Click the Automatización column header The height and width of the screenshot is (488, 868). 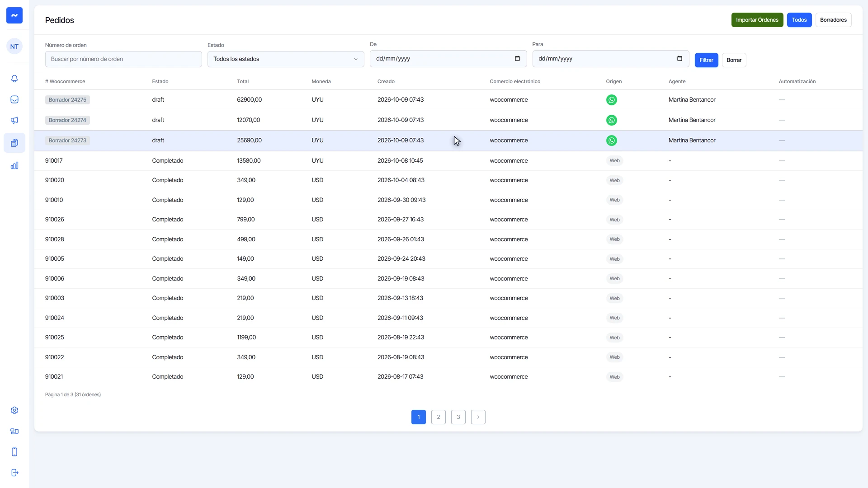click(797, 82)
